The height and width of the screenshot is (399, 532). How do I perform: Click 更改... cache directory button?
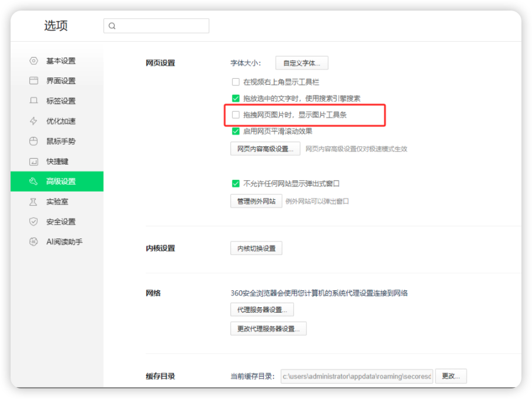point(451,376)
